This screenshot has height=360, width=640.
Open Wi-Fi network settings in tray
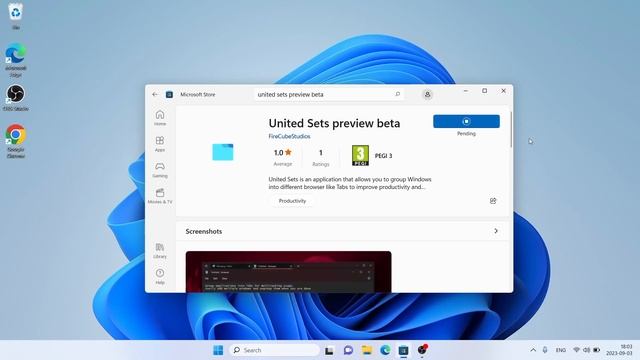click(576, 350)
